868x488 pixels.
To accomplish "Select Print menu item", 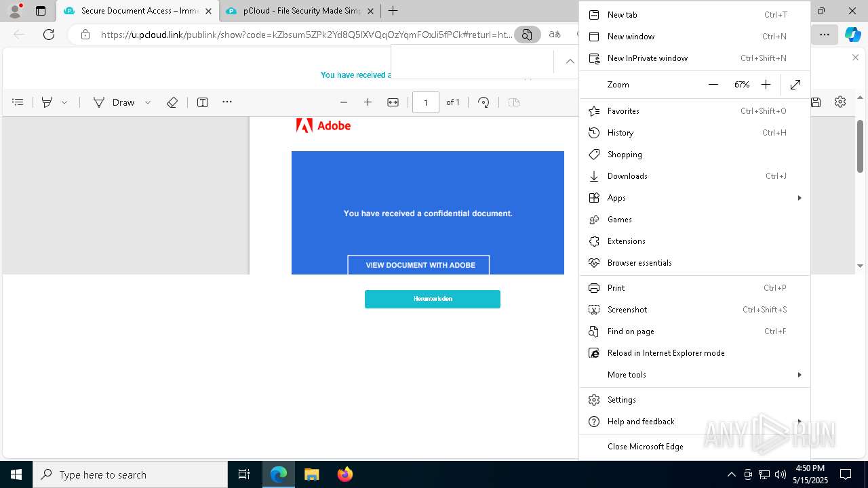I will (695, 288).
